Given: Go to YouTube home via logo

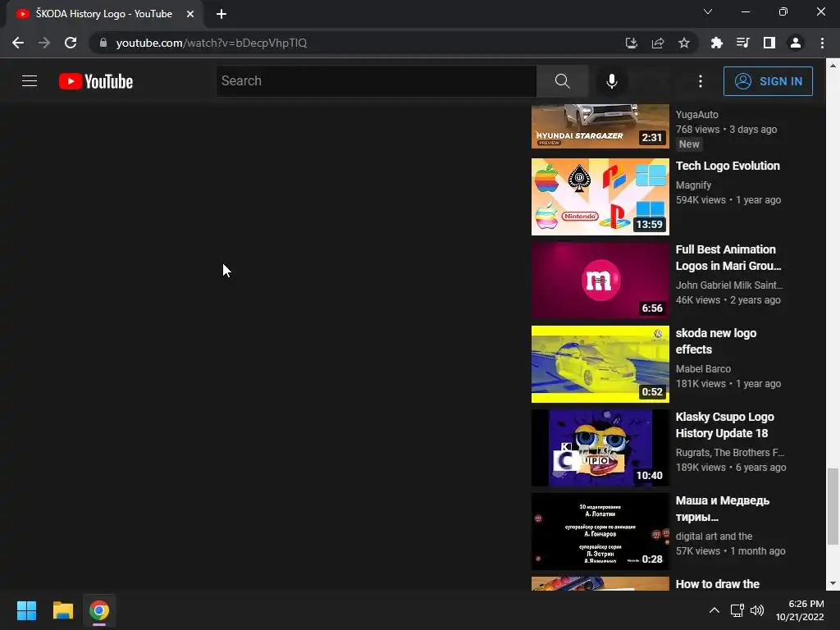Looking at the screenshot, I should click(x=96, y=81).
